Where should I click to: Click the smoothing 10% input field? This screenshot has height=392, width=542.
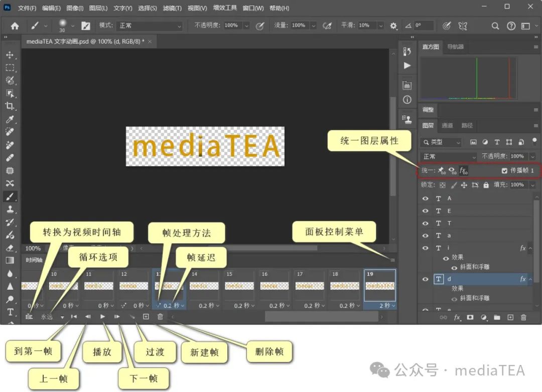tap(367, 25)
